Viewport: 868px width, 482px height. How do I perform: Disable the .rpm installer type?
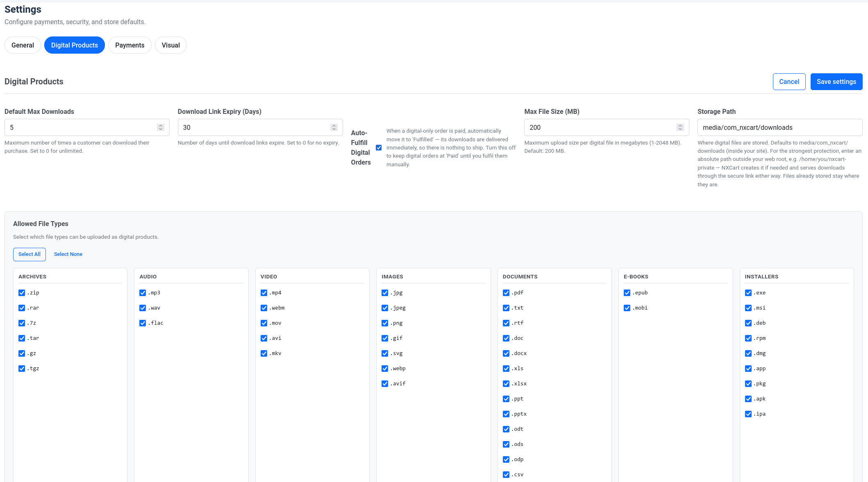[748, 338]
